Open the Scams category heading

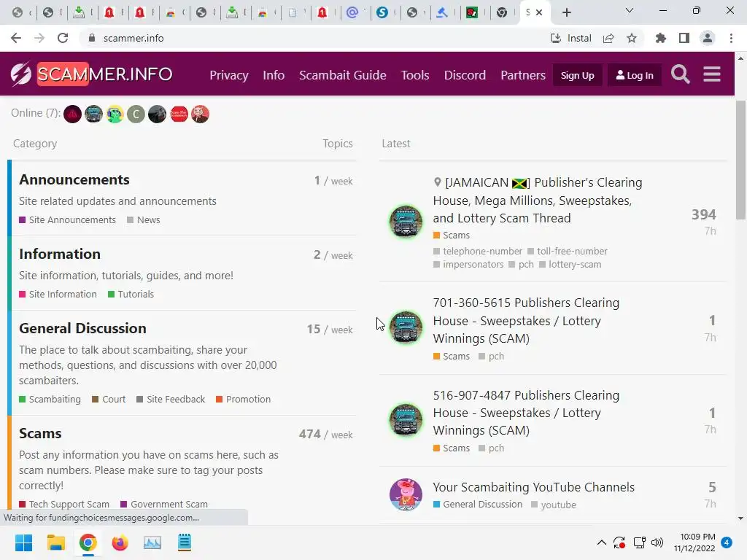pyautogui.click(x=40, y=434)
